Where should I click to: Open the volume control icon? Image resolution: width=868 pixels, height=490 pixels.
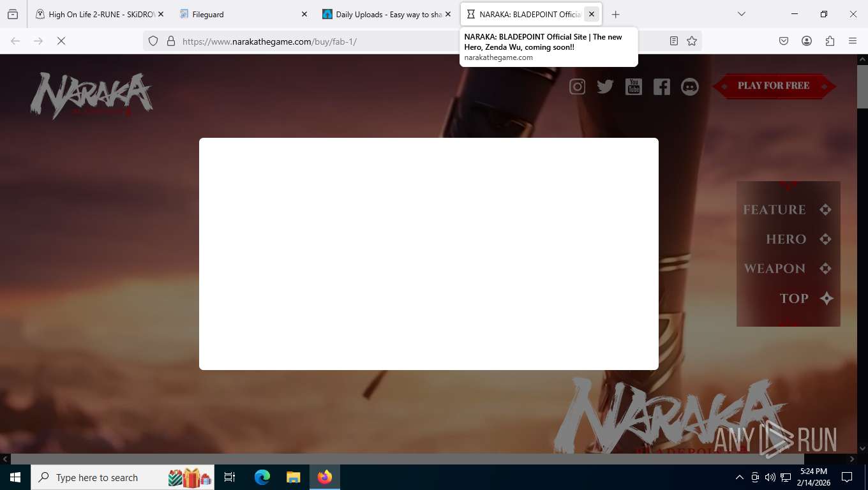[770, 477]
